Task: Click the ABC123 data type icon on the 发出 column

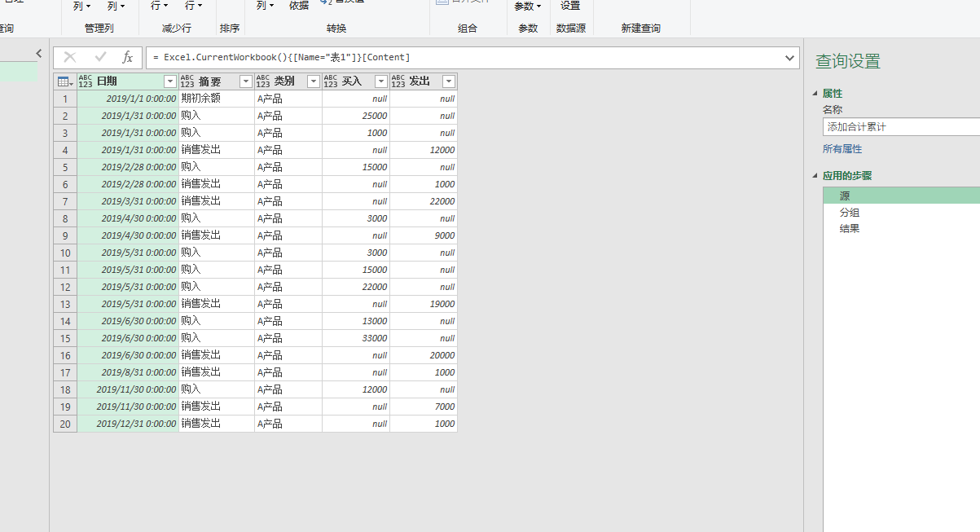Action: click(x=399, y=81)
